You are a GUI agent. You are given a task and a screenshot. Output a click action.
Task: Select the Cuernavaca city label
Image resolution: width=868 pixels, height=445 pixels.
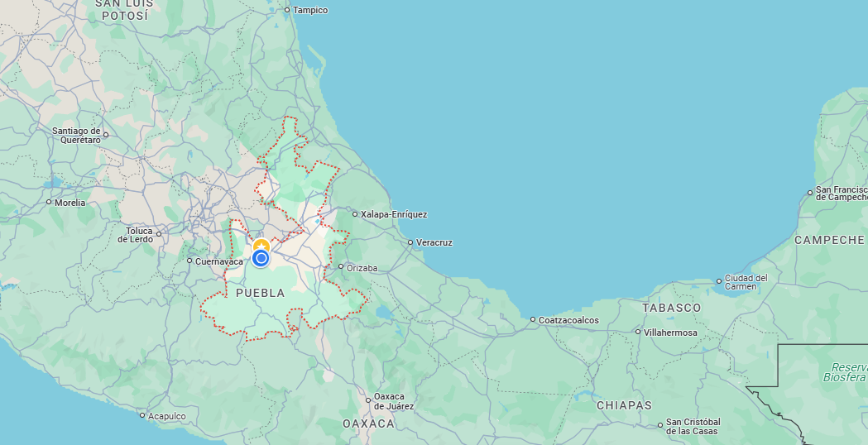[219, 261]
